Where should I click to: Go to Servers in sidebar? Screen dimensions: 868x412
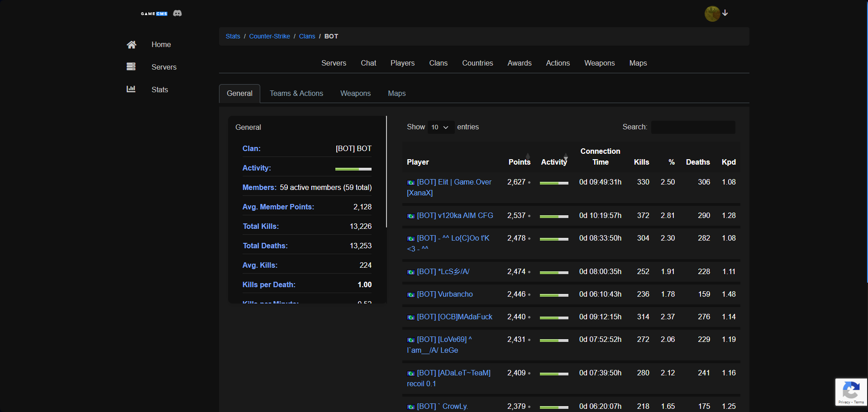(164, 67)
